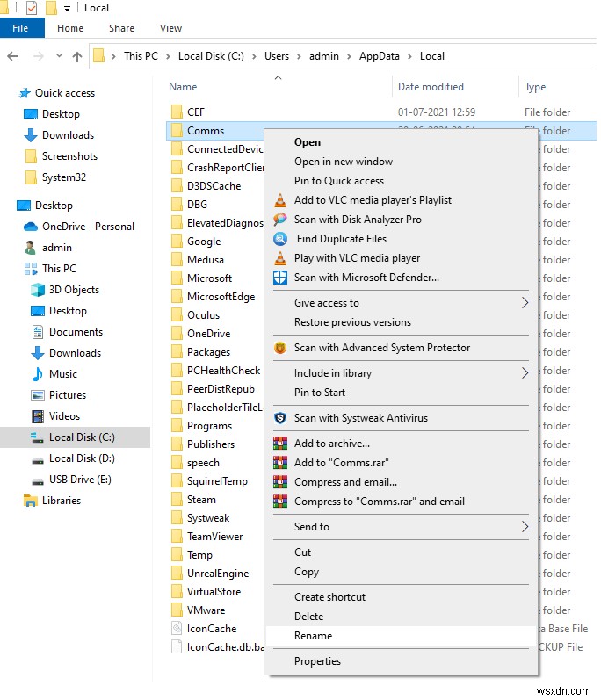Viewport: 601px width, 700px height.
Task: Click the properties checkmark icon in title bar
Action: point(32,8)
